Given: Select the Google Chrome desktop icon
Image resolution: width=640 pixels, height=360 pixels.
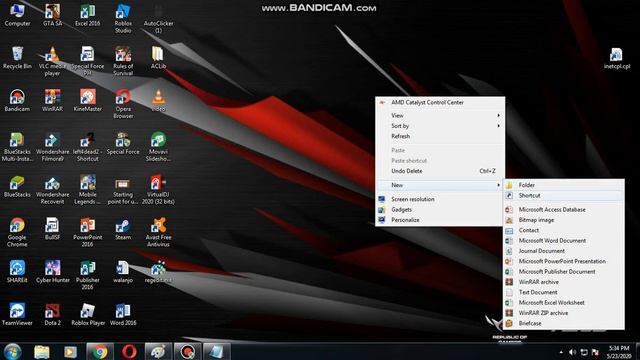Looking at the screenshot, I should (17, 232).
